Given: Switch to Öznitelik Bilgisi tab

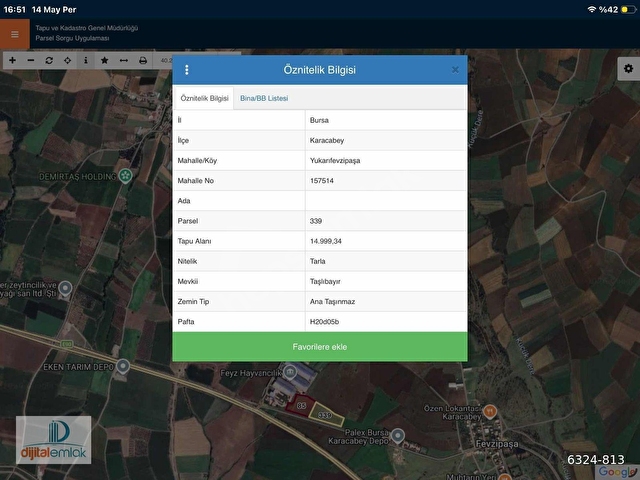Looking at the screenshot, I should tap(204, 98).
